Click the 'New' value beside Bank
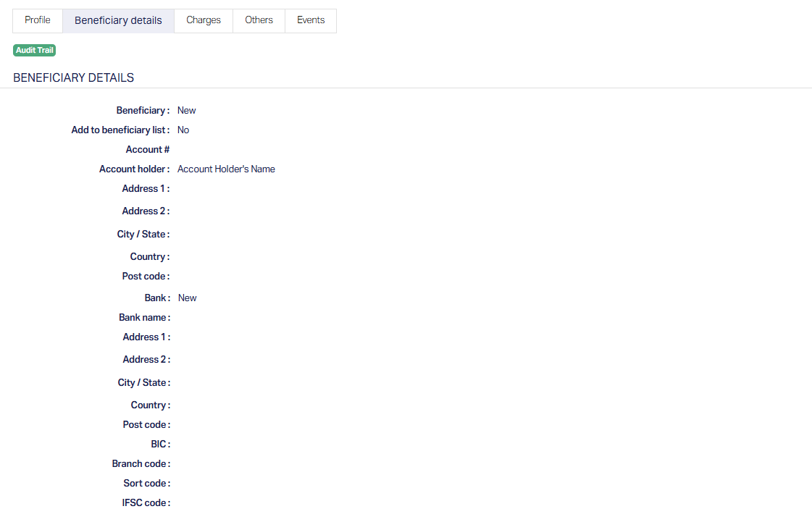 [x=187, y=298]
